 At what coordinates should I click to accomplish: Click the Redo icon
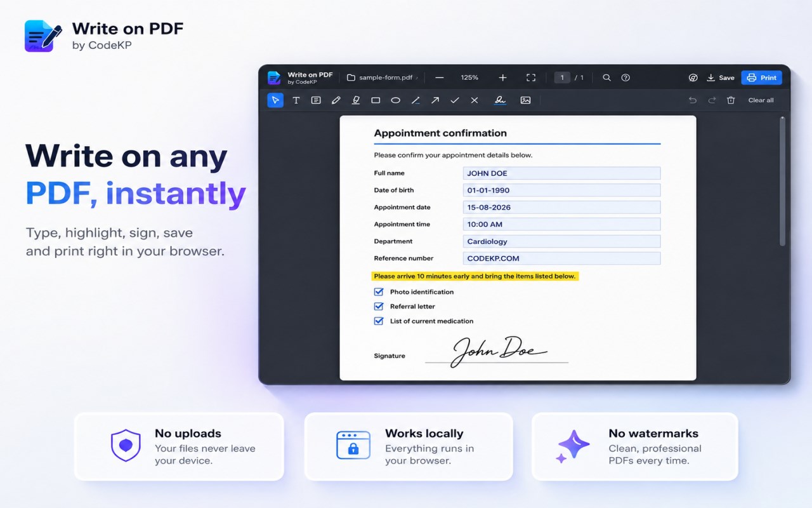click(x=712, y=100)
